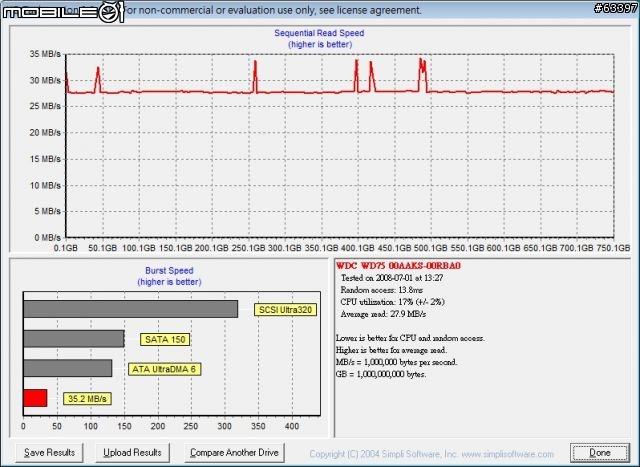Select drive name WDC WD75 00AAKS-00RBA0
The width and height of the screenshot is (640, 467).
(398, 266)
